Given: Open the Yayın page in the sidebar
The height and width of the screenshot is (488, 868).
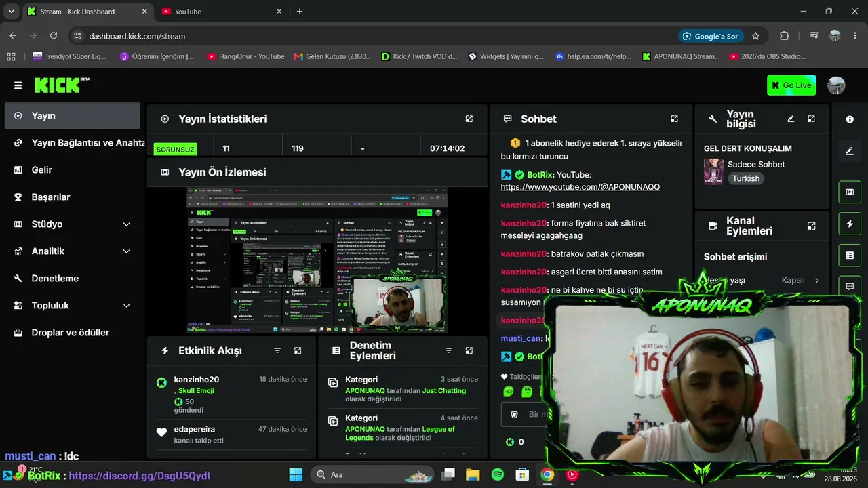Looking at the screenshot, I should pyautogui.click(x=73, y=116).
